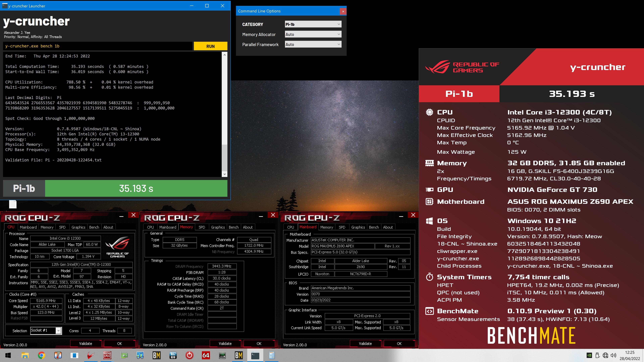This screenshot has height=362, width=644.
Task: Click the y-cruncher.exe bench 1b command field
Action: (98, 46)
